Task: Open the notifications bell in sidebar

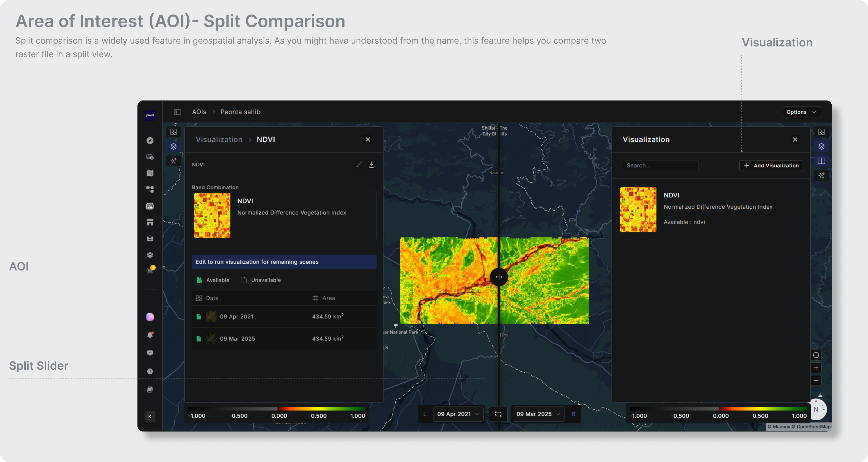Action: [x=150, y=335]
